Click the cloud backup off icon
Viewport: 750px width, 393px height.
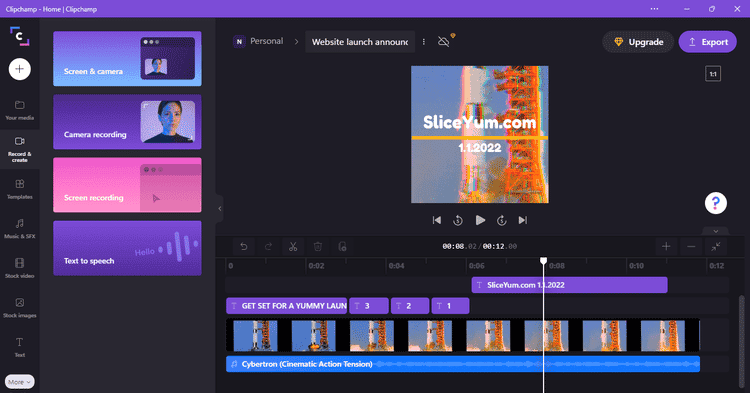tap(444, 42)
